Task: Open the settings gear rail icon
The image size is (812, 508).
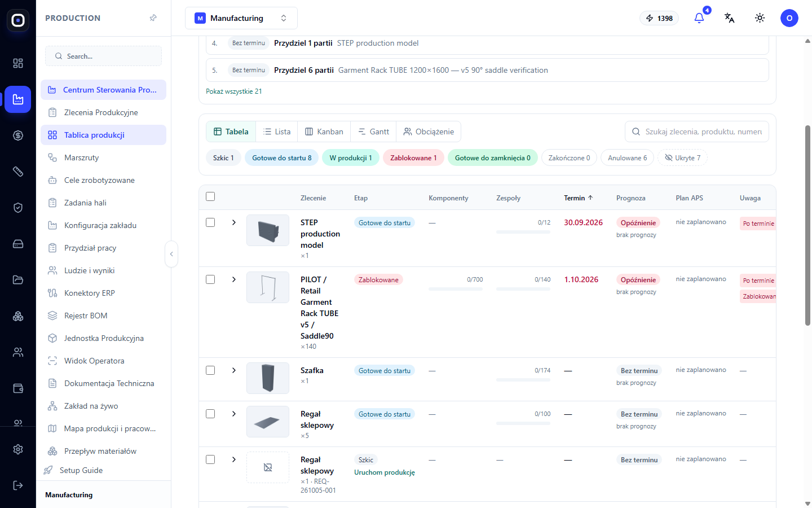Action: coord(18,449)
